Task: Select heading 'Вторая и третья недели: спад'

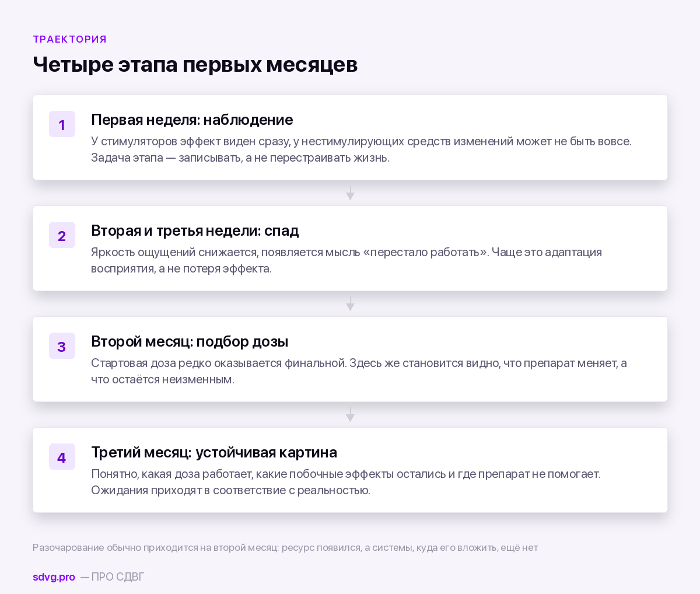Action: click(195, 230)
